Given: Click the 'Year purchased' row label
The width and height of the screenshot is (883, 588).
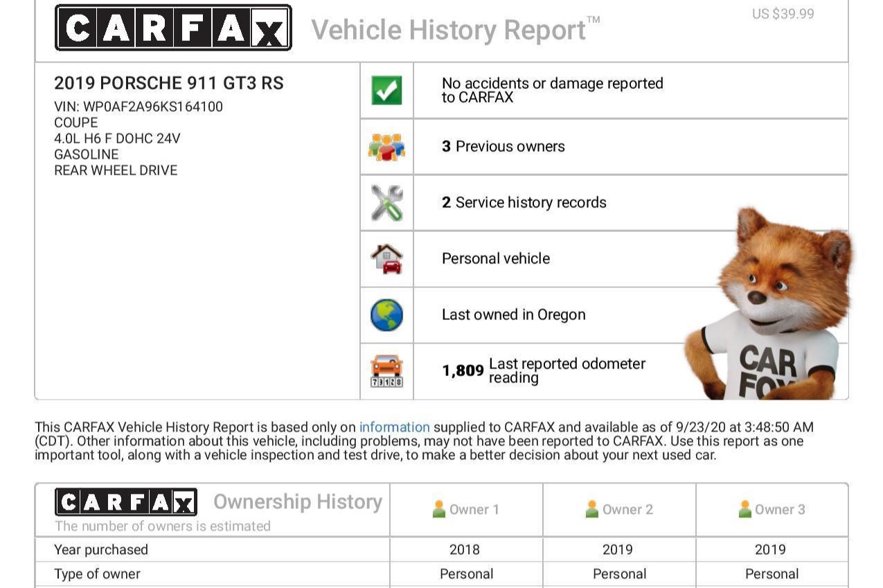Looking at the screenshot, I should coord(101,550).
